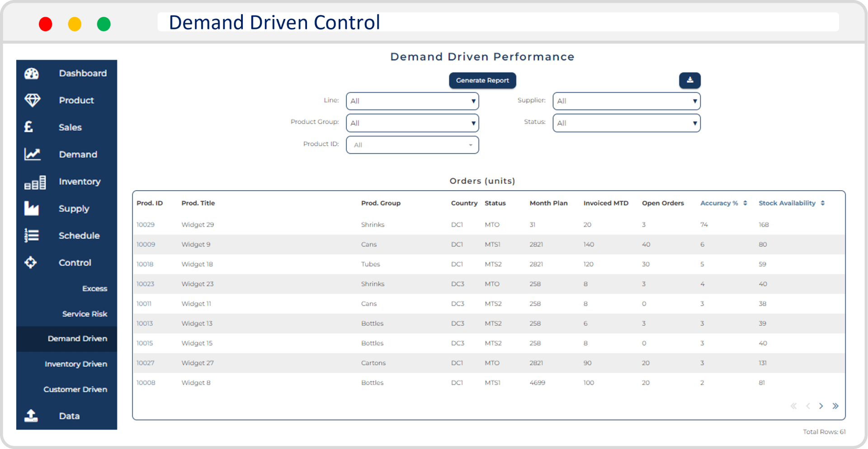Click the Schedule list icon
The width and height of the screenshot is (868, 449).
tap(32, 235)
